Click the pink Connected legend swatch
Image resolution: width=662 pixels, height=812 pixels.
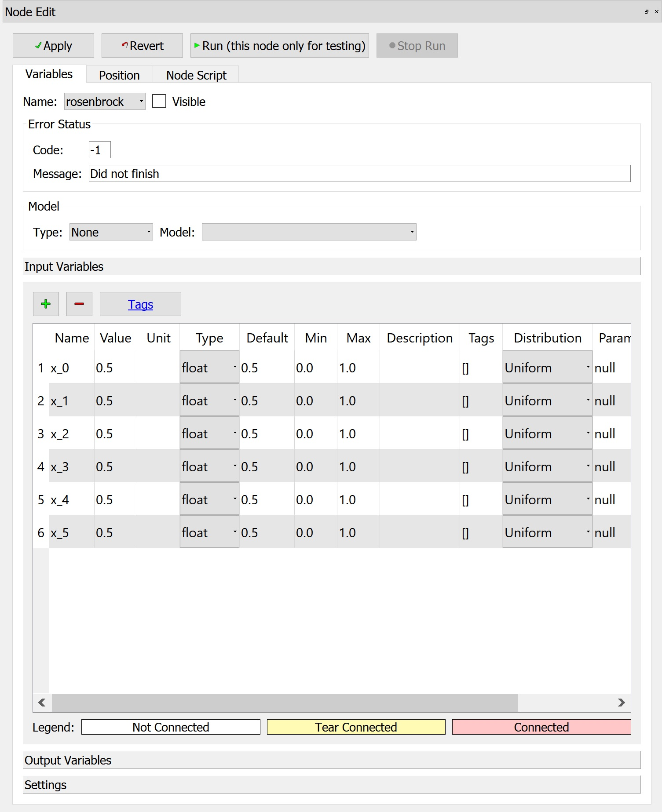coord(541,727)
